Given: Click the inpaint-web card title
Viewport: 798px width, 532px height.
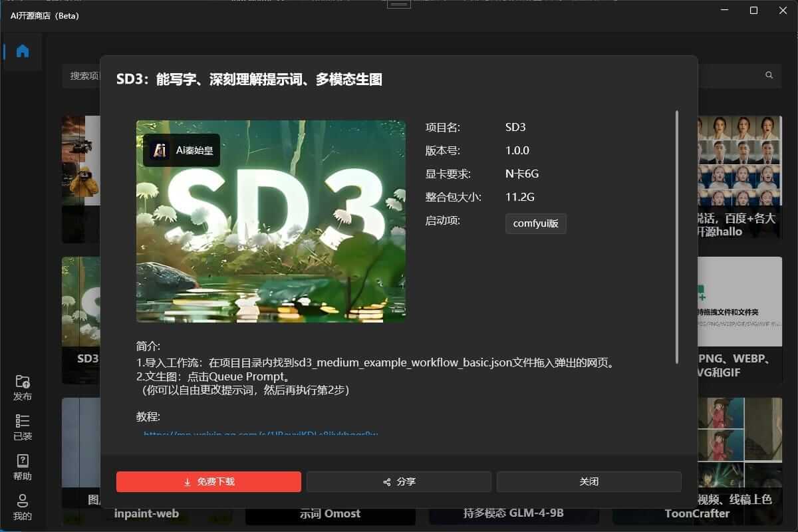Looking at the screenshot, I should (x=146, y=513).
